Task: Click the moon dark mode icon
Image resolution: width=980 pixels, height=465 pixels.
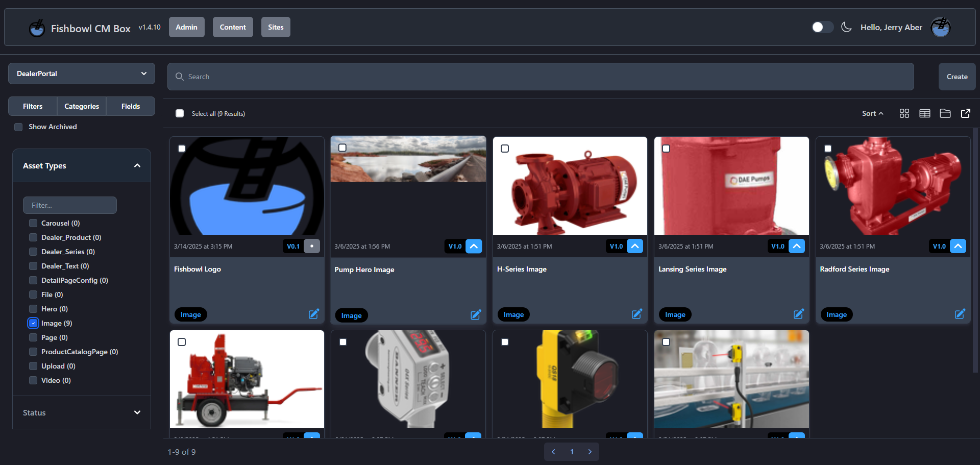Action: pos(846,27)
